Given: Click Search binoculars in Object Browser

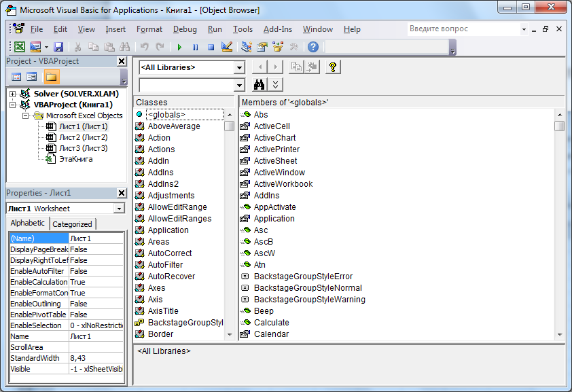Looking at the screenshot, I should click(260, 85).
